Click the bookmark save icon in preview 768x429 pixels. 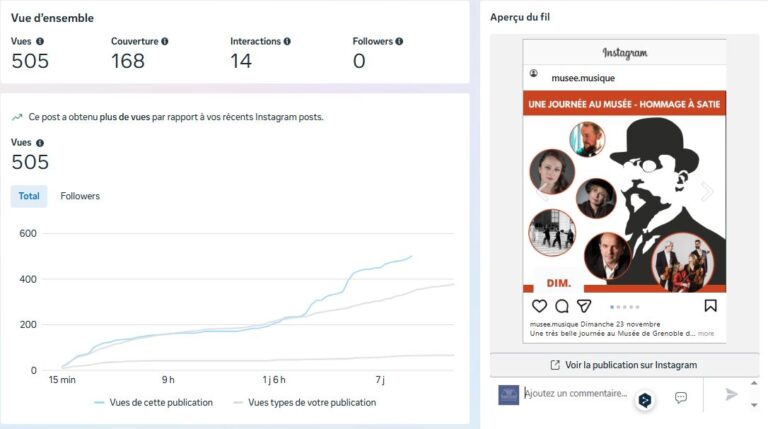[x=710, y=306]
